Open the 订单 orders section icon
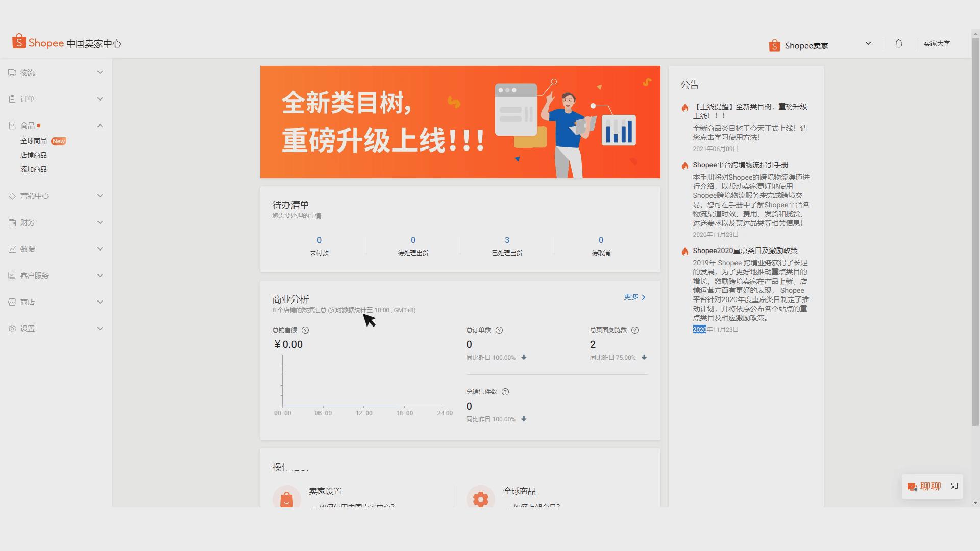 (x=12, y=98)
